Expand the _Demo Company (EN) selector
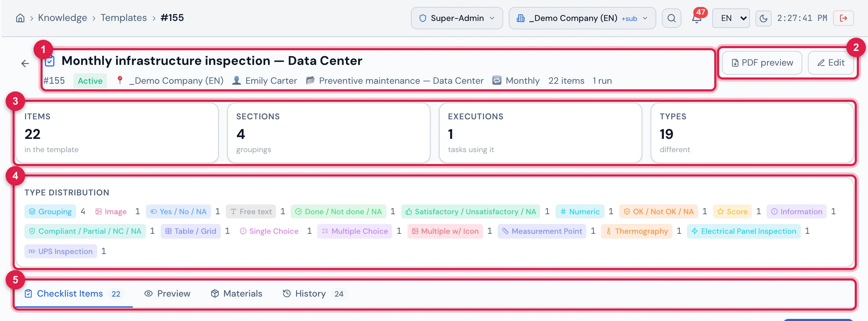Screen dimensions: 868x321 coord(582,18)
